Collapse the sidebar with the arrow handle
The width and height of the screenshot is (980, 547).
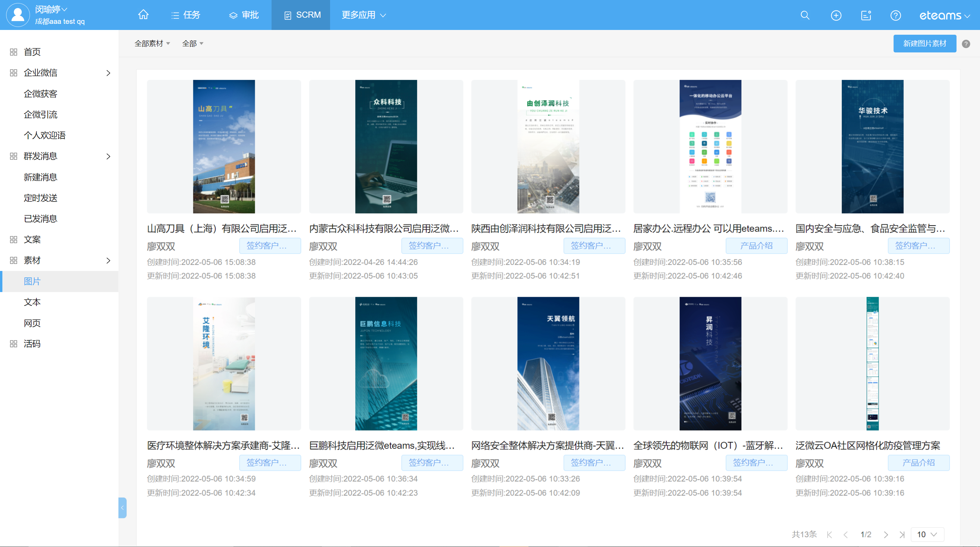tap(122, 508)
